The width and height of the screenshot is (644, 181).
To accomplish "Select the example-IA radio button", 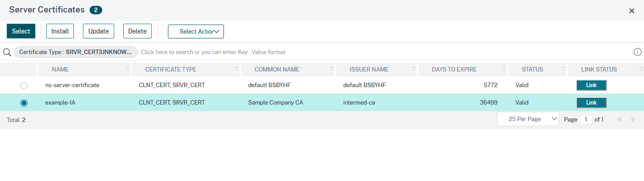I will tap(24, 103).
